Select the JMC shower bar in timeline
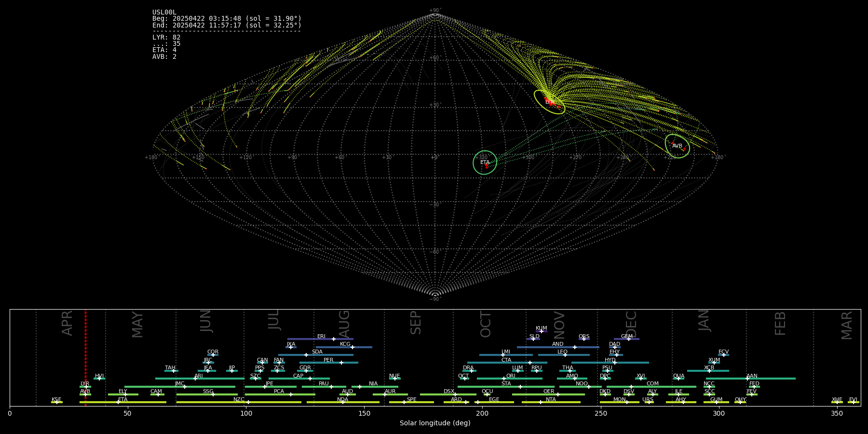The height and width of the screenshot is (434, 868). click(180, 386)
